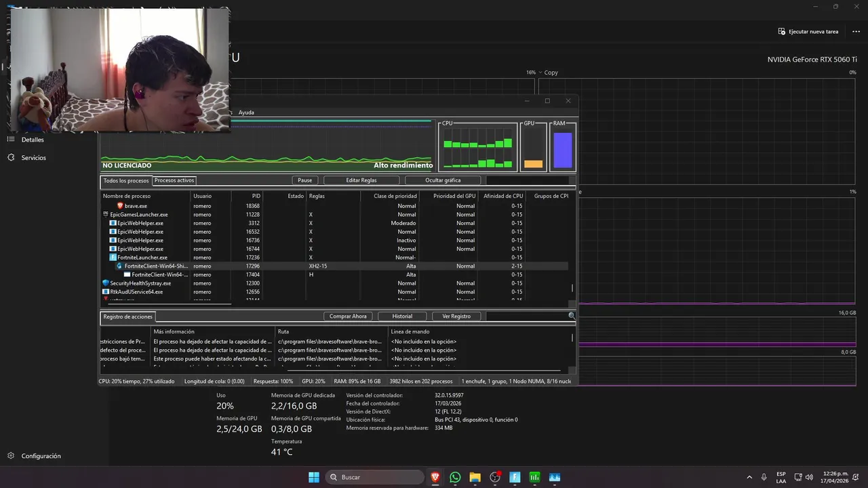Click the icon of EpicWebHelper.exe PID 16736
The width and height of the screenshot is (868, 488).
[x=113, y=240]
